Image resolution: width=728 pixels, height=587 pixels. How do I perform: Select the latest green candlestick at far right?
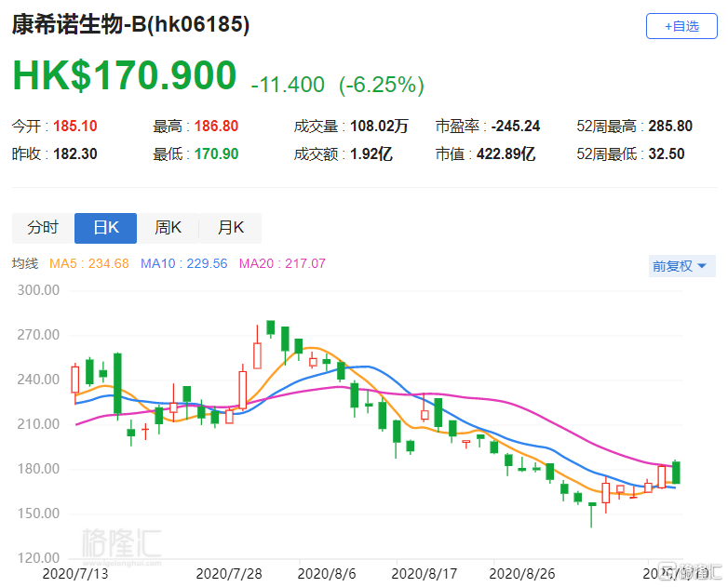point(676,473)
